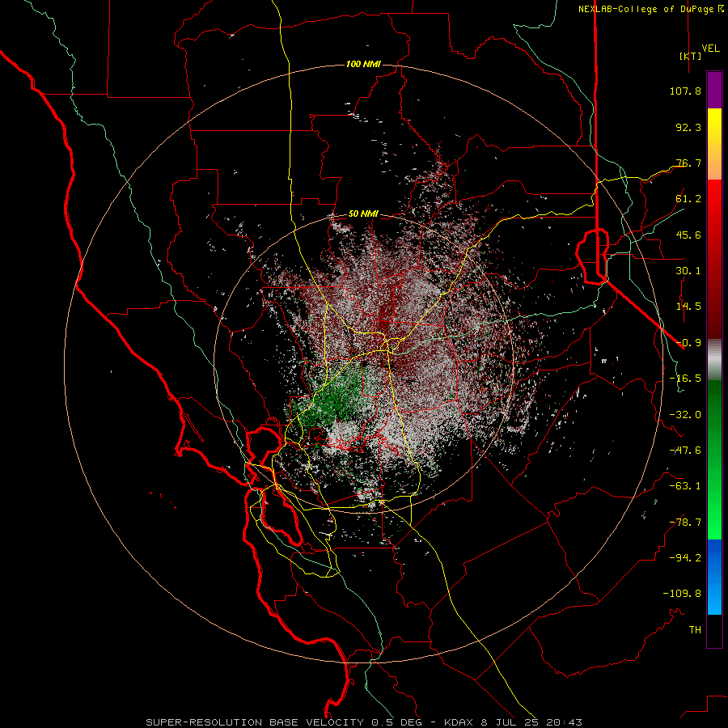Click the Super-Resolution Base Velocity caption text

coord(363,722)
